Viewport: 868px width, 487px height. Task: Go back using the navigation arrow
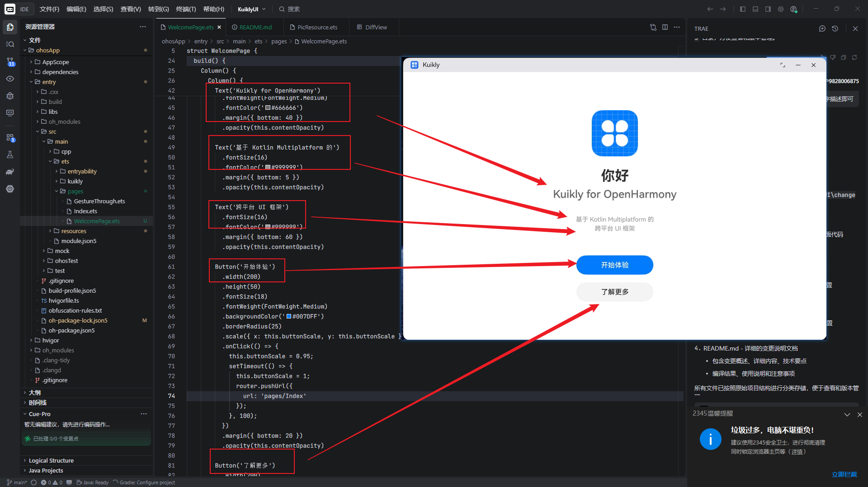710,9
